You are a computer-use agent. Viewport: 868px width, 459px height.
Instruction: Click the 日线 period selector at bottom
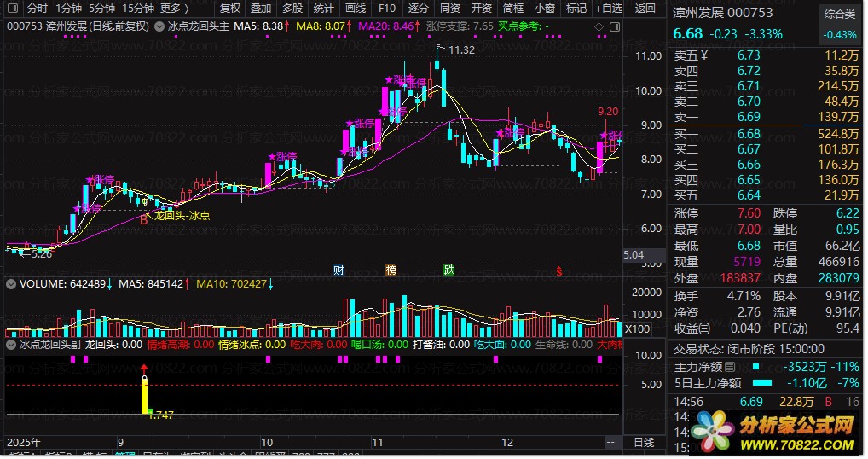click(x=643, y=443)
